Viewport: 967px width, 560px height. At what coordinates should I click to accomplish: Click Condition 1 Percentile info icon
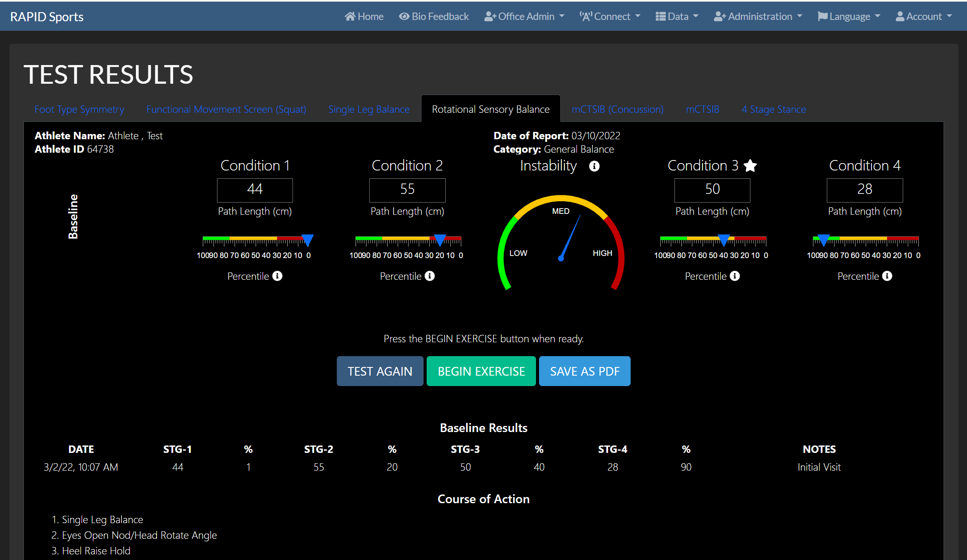point(277,276)
